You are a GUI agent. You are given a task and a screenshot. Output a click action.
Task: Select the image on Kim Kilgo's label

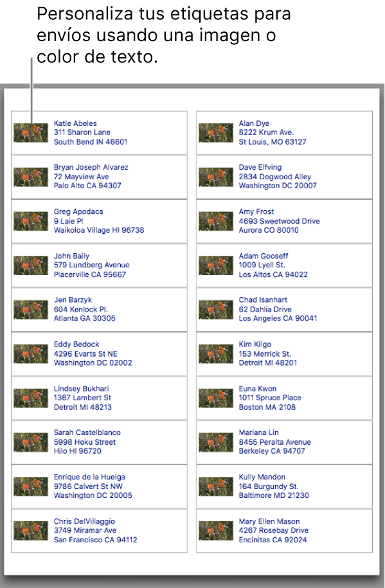click(216, 353)
